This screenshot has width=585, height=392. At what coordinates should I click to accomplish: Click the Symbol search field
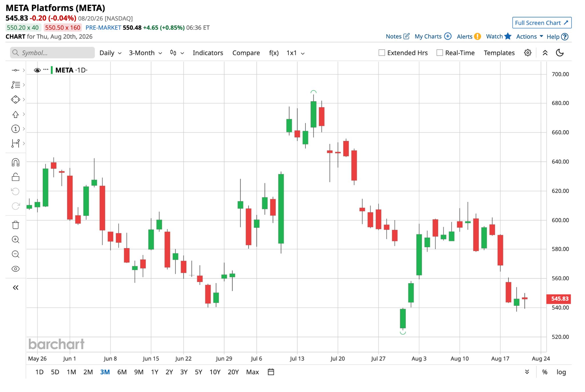pyautogui.click(x=52, y=53)
